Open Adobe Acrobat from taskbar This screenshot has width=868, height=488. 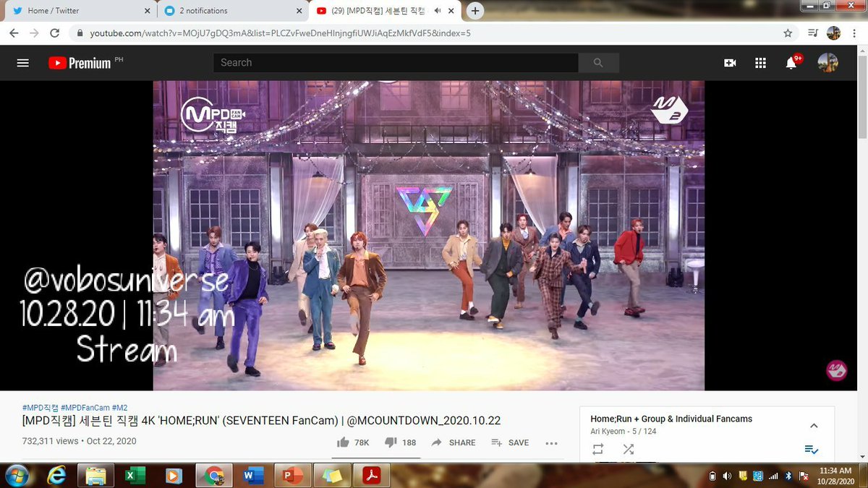[372, 476]
